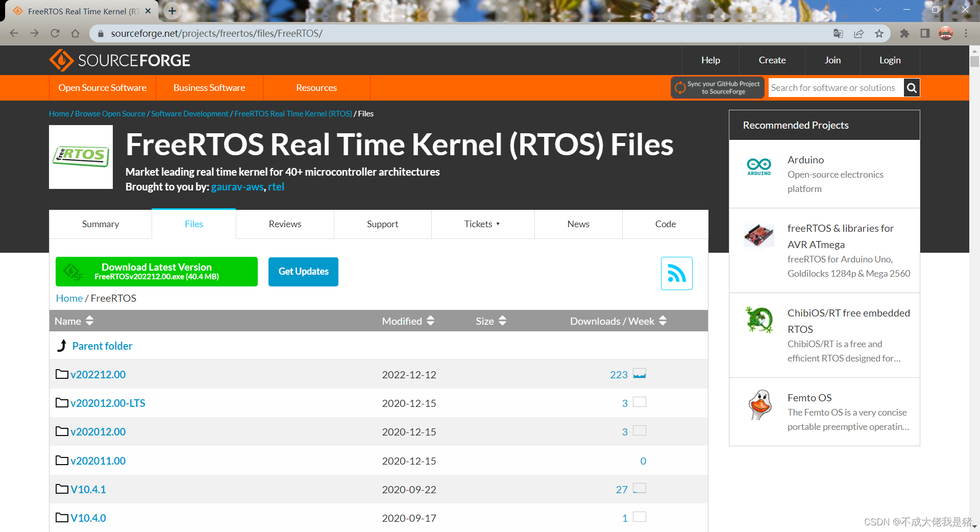Go to Parent folder
Viewport: 980px width, 532px height.
pyautogui.click(x=102, y=346)
